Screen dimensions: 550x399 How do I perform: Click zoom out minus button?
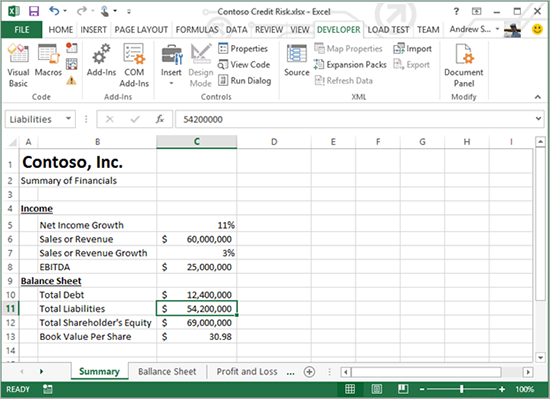pos(422,389)
